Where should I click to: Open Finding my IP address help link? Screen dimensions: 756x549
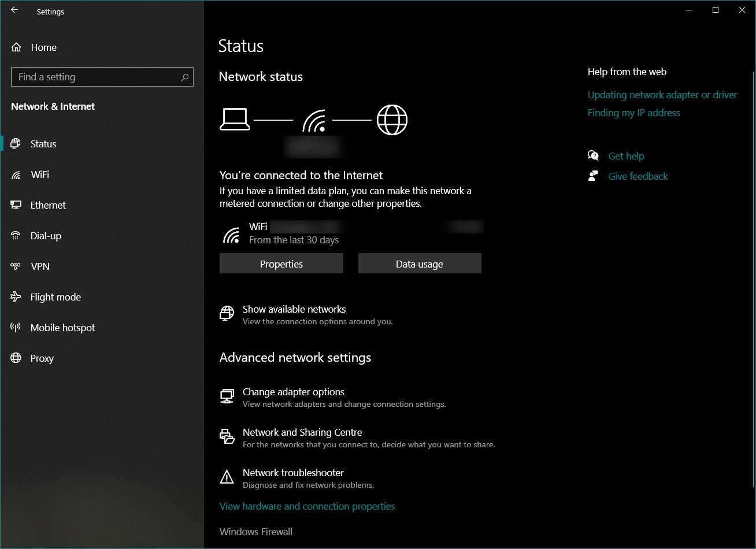(x=634, y=113)
